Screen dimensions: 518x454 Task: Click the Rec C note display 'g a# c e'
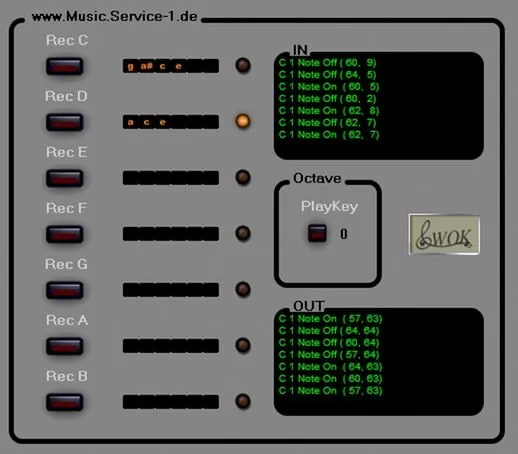pyautogui.click(x=171, y=66)
